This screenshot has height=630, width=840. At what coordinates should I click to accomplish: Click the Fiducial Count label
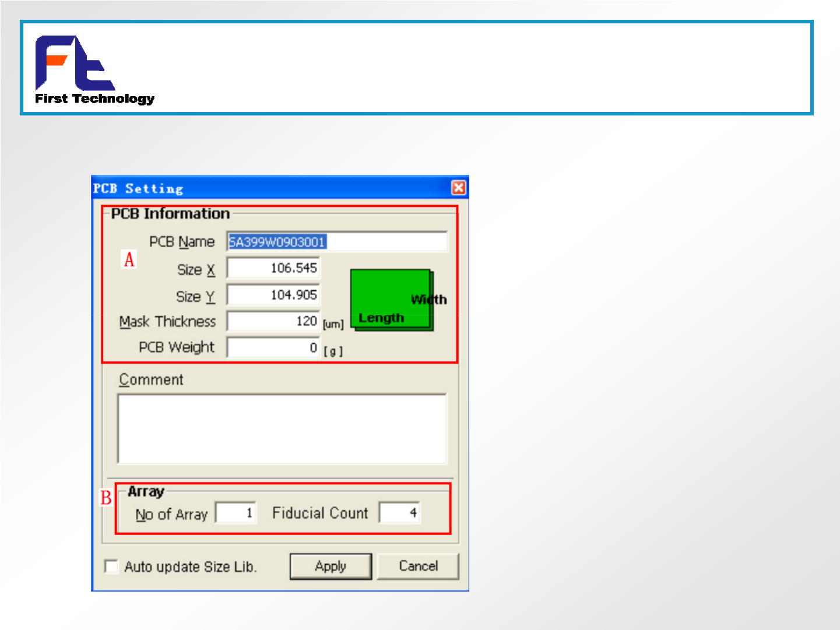pos(320,513)
